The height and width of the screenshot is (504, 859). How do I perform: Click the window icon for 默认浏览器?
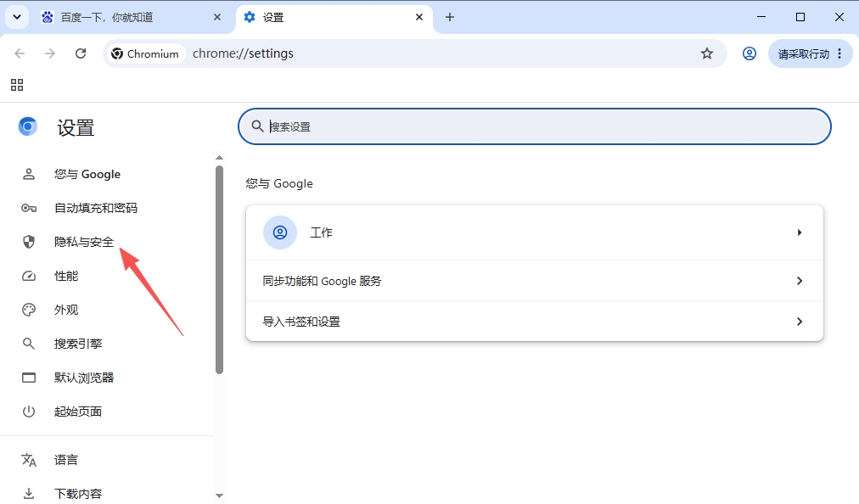tap(29, 378)
